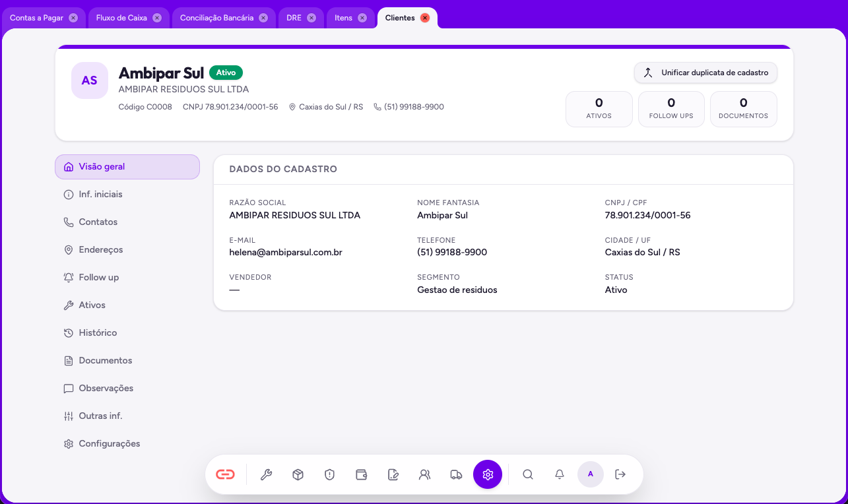848x504 pixels.
Task: Open Documentos in the sidebar
Action: 127,361
